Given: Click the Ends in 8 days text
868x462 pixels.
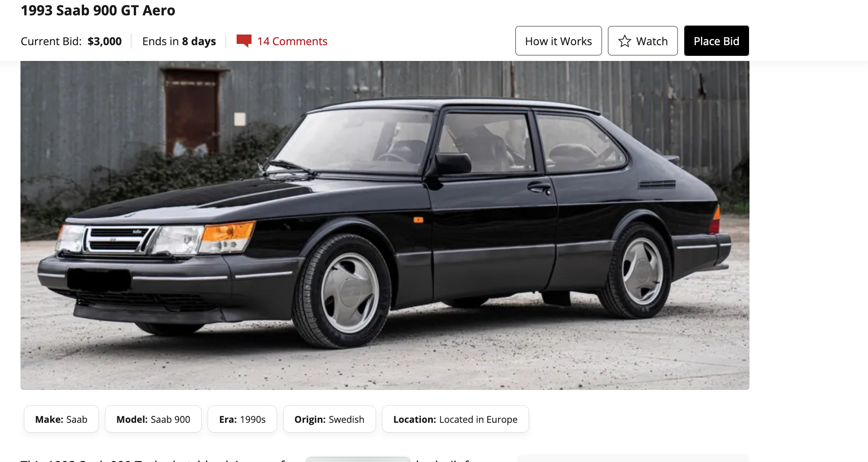Looking at the screenshot, I should click(x=179, y=41).
